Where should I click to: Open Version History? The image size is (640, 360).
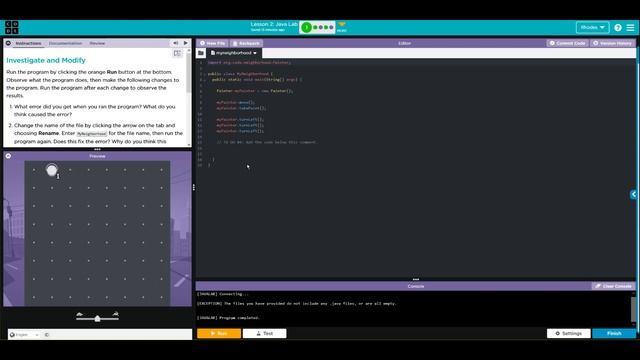click(x=612, y=43)
